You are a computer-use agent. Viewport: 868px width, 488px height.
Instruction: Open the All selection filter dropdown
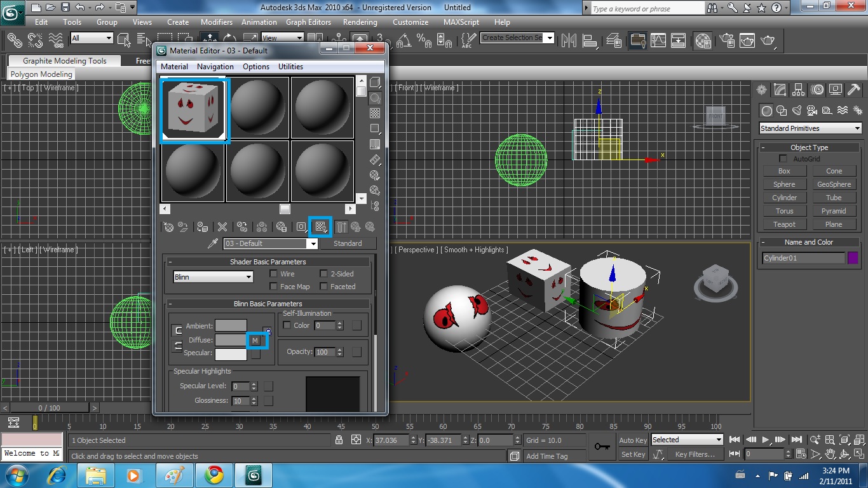tap(92, 38)
